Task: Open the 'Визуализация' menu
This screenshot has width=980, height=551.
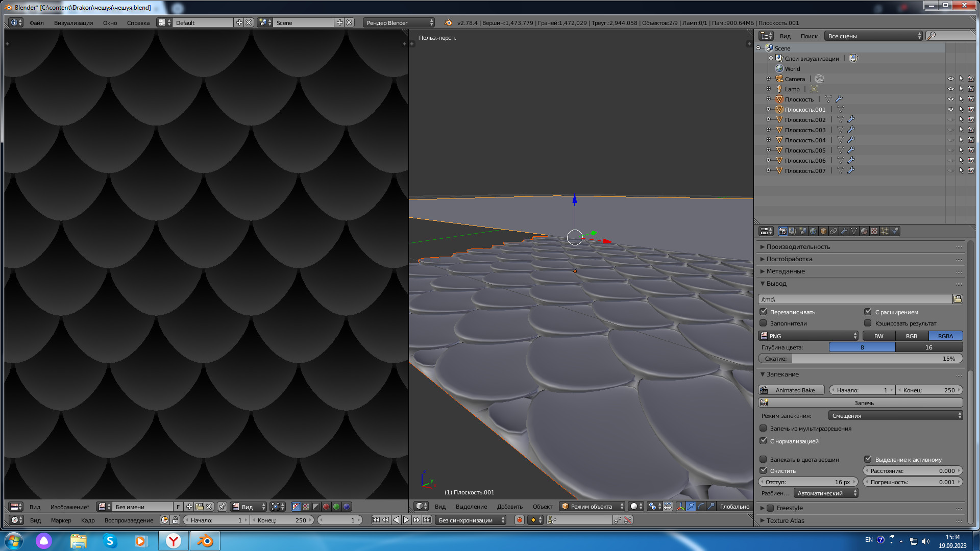Action: click(73, 22)
